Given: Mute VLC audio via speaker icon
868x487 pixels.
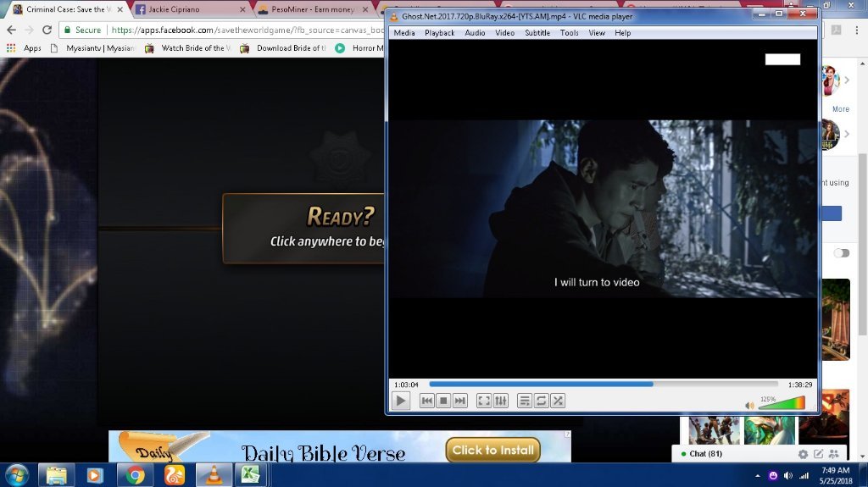Looking at the screenshot, I should pos(749,406).
